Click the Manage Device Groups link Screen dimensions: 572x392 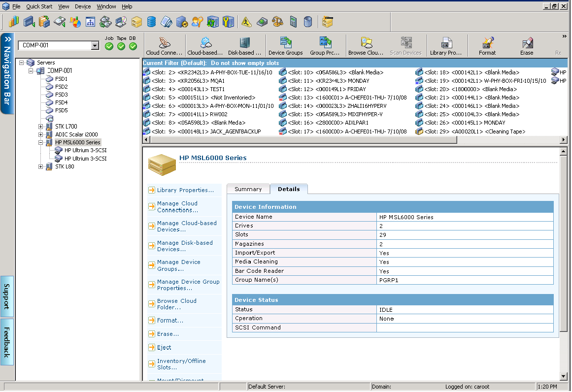(x=178, y=265)
